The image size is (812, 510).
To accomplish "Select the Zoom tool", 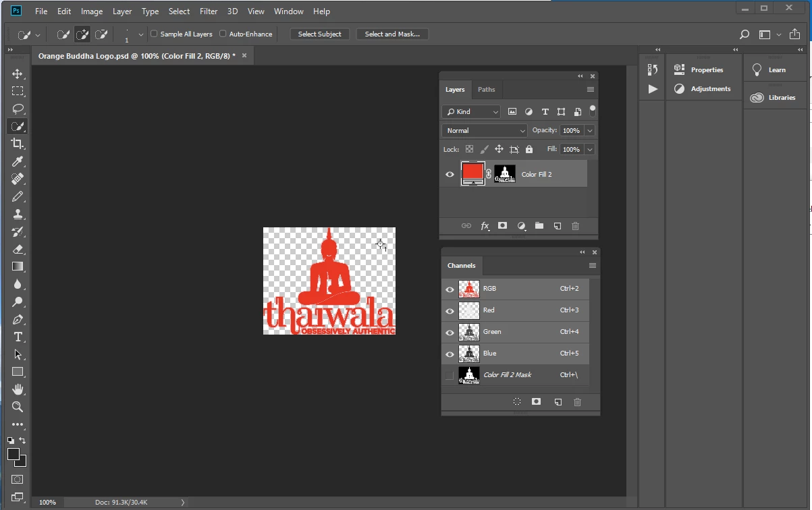I will [18, 407].
